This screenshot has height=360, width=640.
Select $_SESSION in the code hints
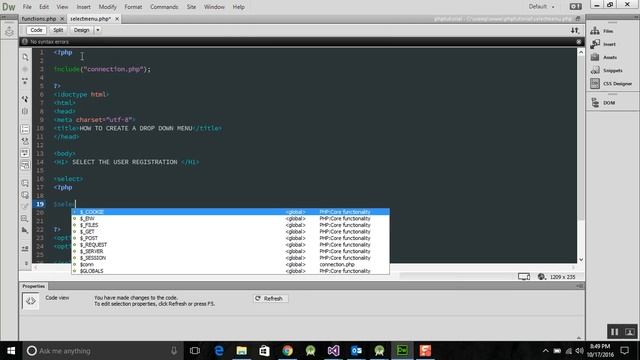pyautogui.click(x=231, y=258)
